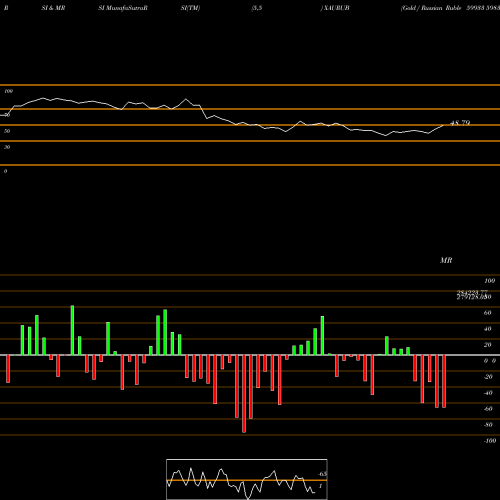Click the "-80" axis label of MR chart
Viewport: 500px width, 500px height.
click(x=488, y=425)
